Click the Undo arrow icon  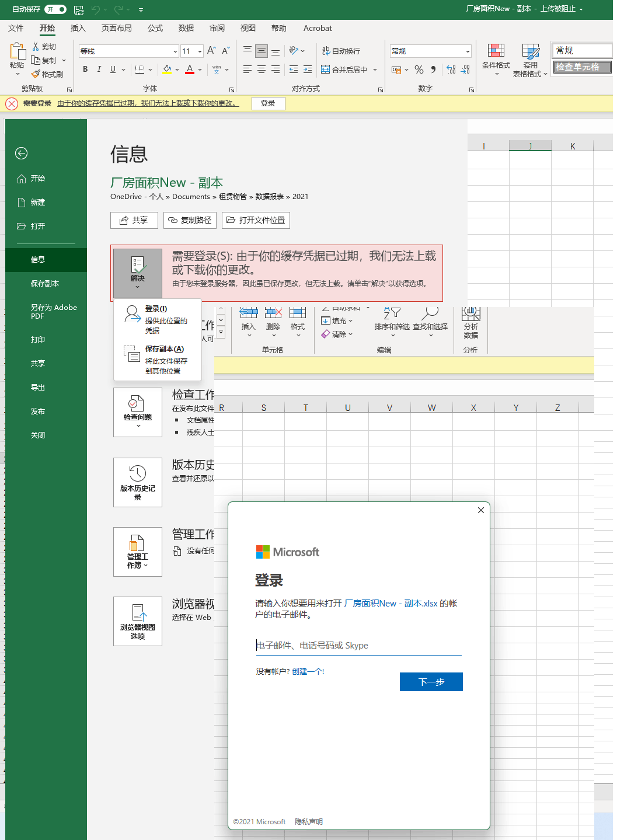click(x=95, y=9)
